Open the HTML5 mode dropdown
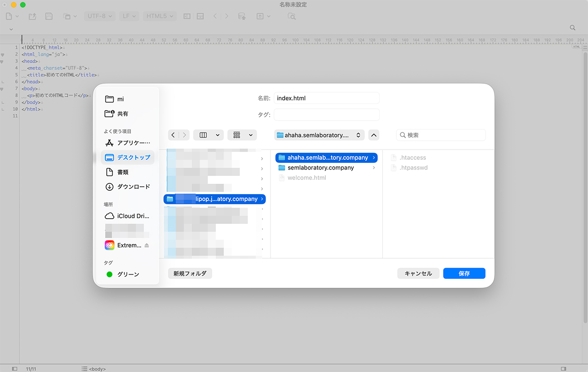Image resolution: width=588 pixels, height=372 pixels. [159, 16]
